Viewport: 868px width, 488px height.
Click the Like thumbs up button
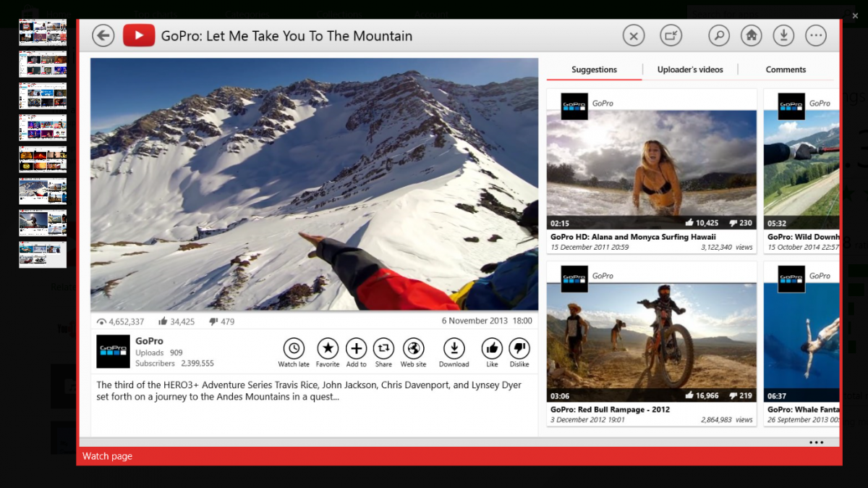[492, 348]
